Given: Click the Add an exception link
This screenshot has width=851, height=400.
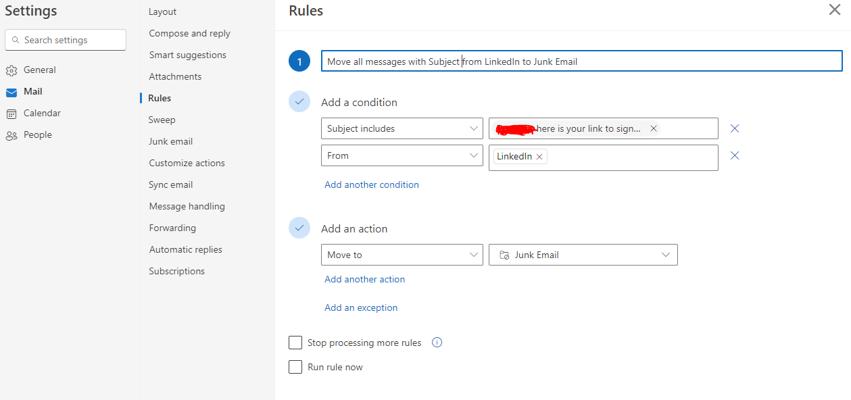Looking at the screenshot, I should tap(361, 308).
